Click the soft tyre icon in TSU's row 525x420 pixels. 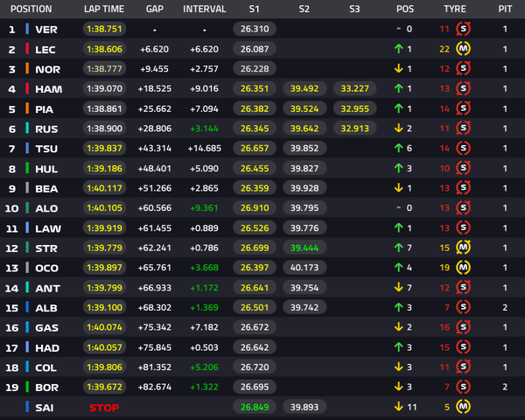[x=463, y=148]
